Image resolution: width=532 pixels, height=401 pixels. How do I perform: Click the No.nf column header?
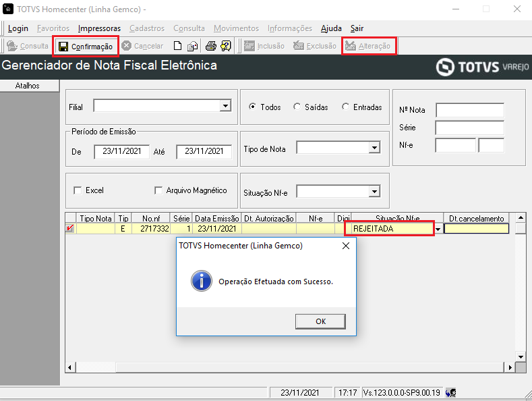pyautogui.click(x=151, y=218)
